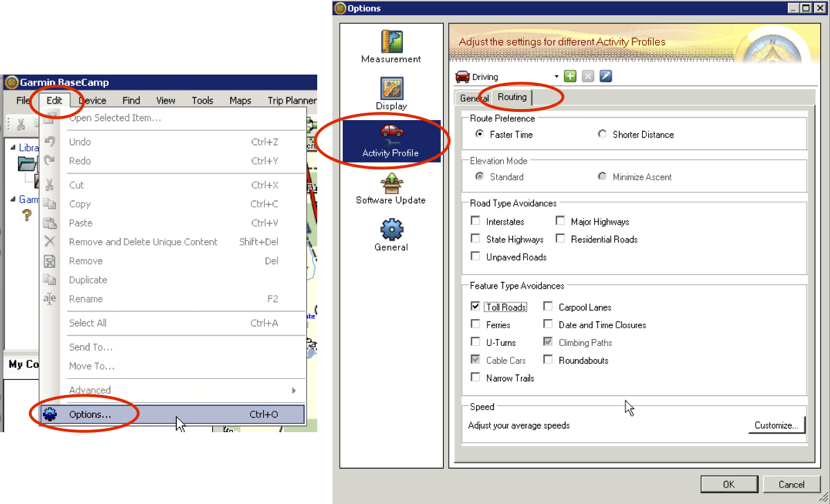
Task: Check Roundabouts avoidance
Action: point(548,360)
